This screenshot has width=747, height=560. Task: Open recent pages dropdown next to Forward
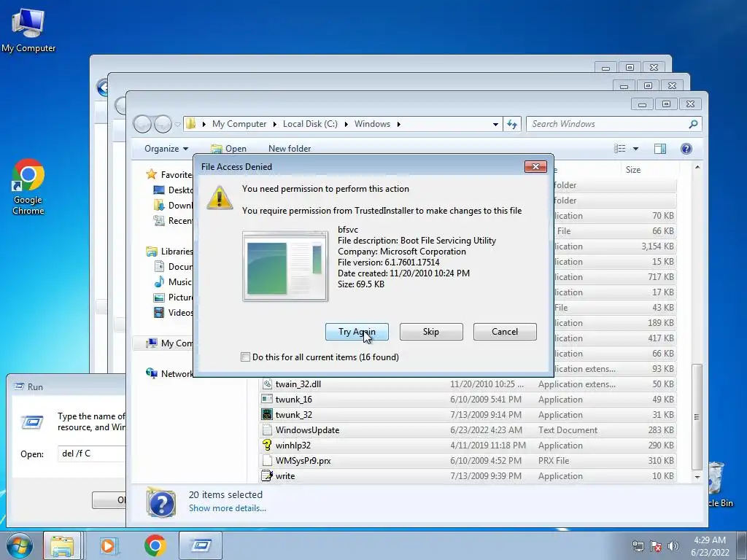click(x=178, y=124)
